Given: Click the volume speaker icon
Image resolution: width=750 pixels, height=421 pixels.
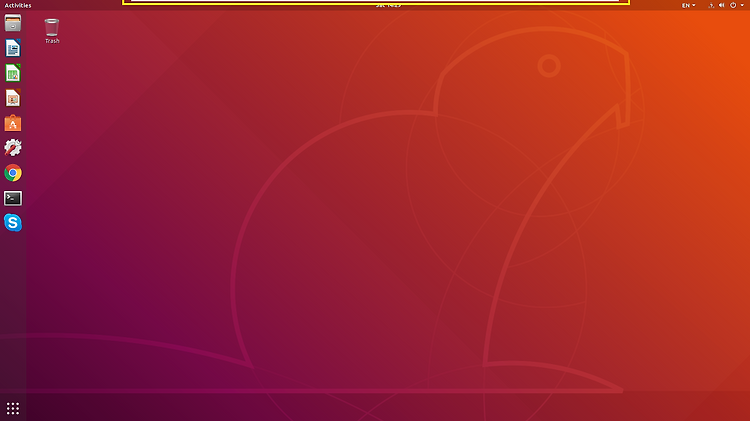Looking at the screenshot, I should tap(722, 5).
